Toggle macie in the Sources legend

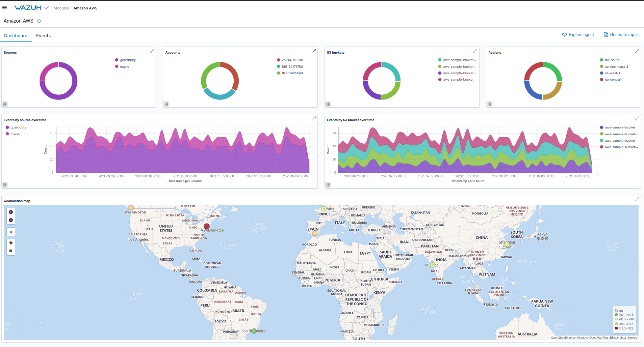124,66
